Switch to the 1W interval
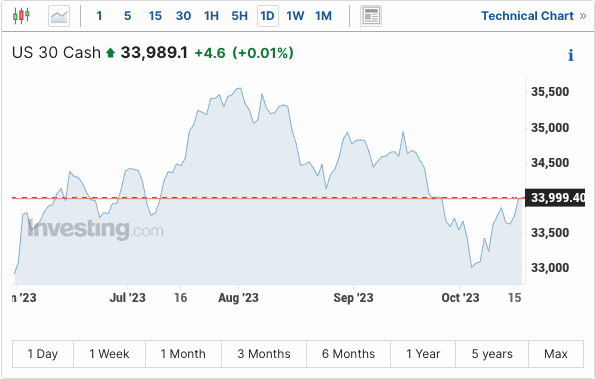Viewport: 595px width, 379px height. click(x=295, y=16)
